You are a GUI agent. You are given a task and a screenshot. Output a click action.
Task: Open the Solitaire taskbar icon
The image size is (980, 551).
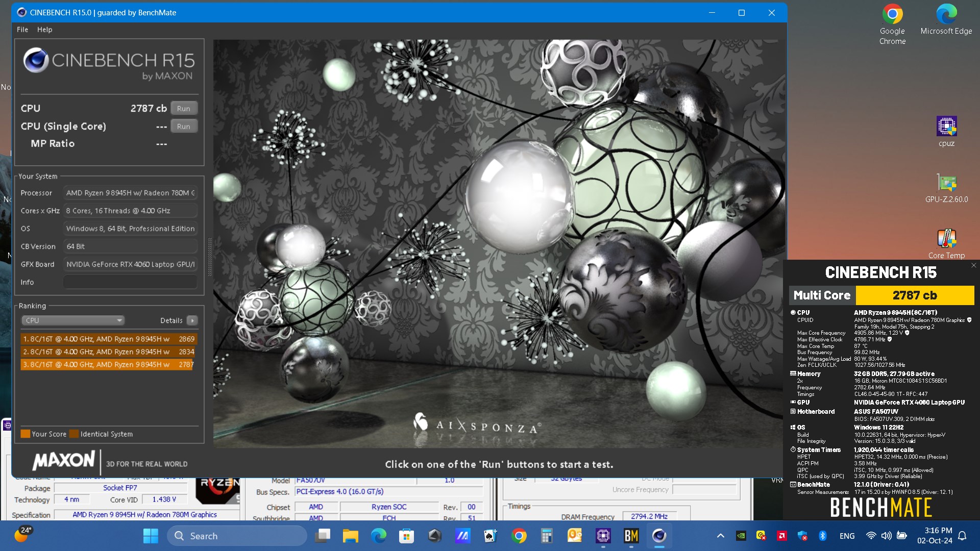click(491, 536)
